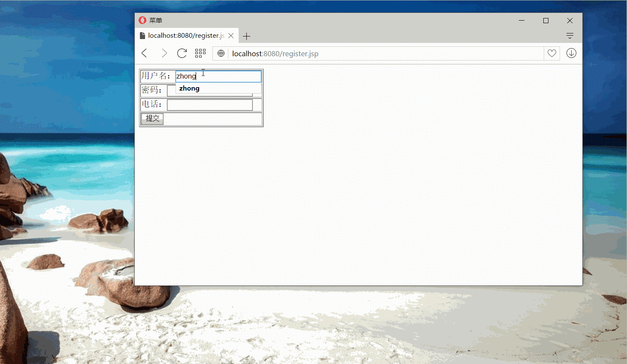Add page to bookmarks with heart icon

[552, 53]
